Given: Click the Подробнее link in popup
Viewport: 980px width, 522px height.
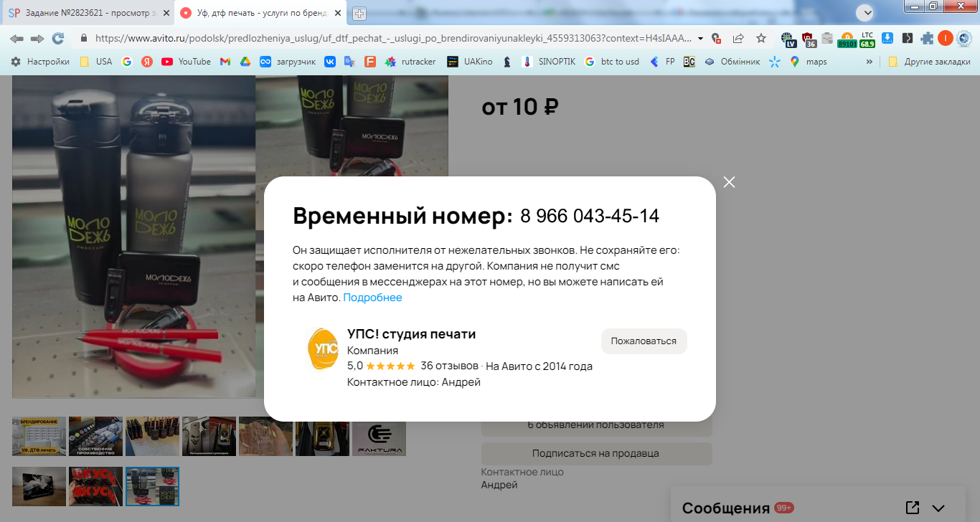Looking at the screenshot, I should coord(372,298).
